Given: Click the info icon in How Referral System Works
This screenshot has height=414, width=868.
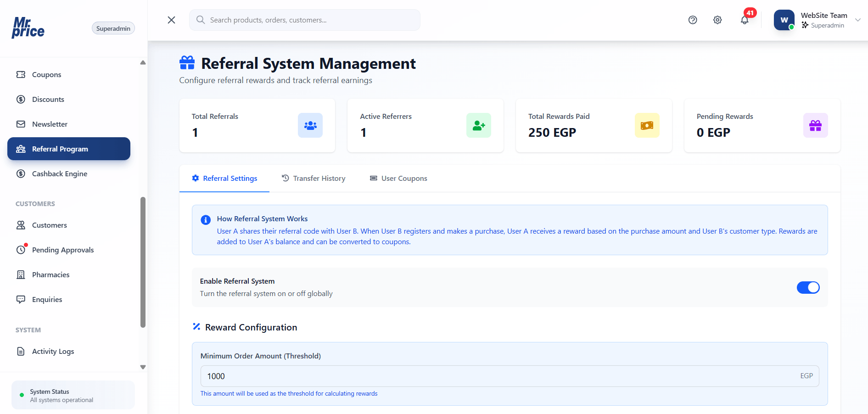Looking at the screenshot, I should point(206,220).
